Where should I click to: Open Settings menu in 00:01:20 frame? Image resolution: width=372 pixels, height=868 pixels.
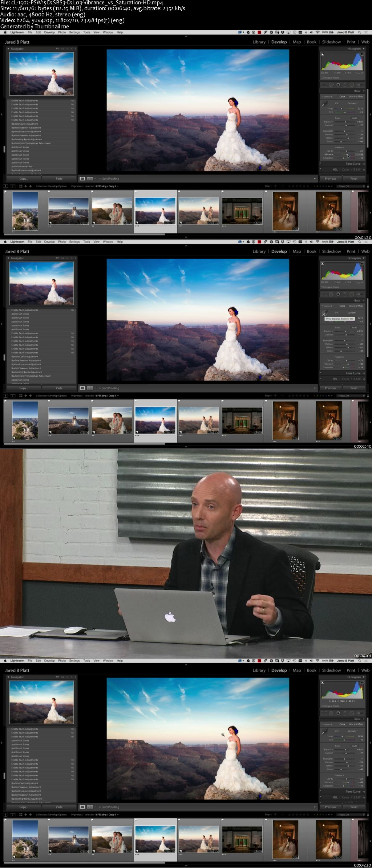pos(74,32)
